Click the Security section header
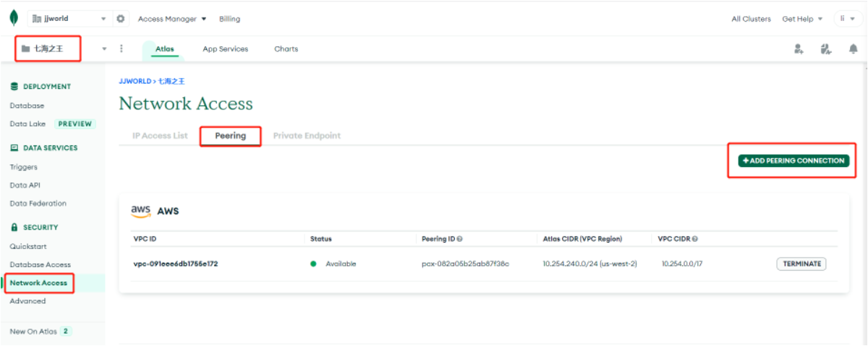Screen dimensions: 868x346 (x=41, y=227)
